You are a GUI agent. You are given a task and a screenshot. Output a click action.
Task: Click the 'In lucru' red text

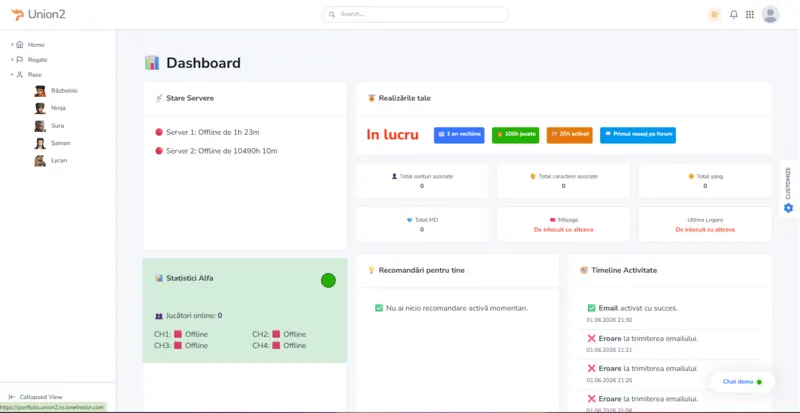392,135
